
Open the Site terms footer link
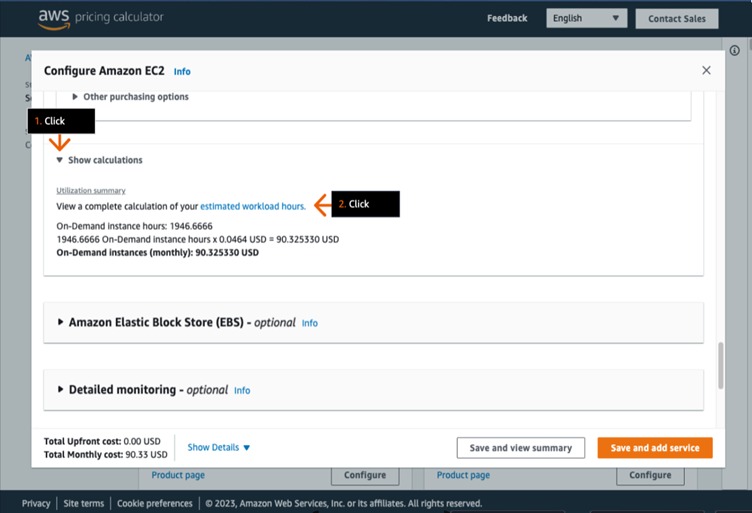coord(83,503)
